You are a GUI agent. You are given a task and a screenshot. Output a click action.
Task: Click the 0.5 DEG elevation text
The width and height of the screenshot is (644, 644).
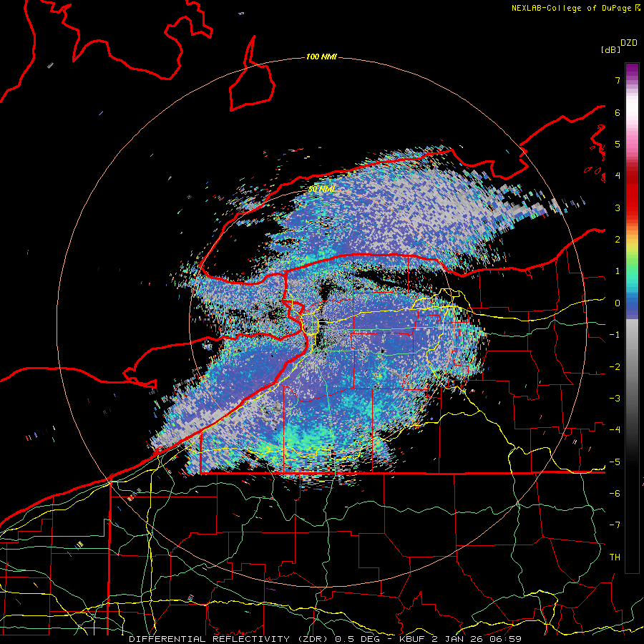(x=358, y=639)
